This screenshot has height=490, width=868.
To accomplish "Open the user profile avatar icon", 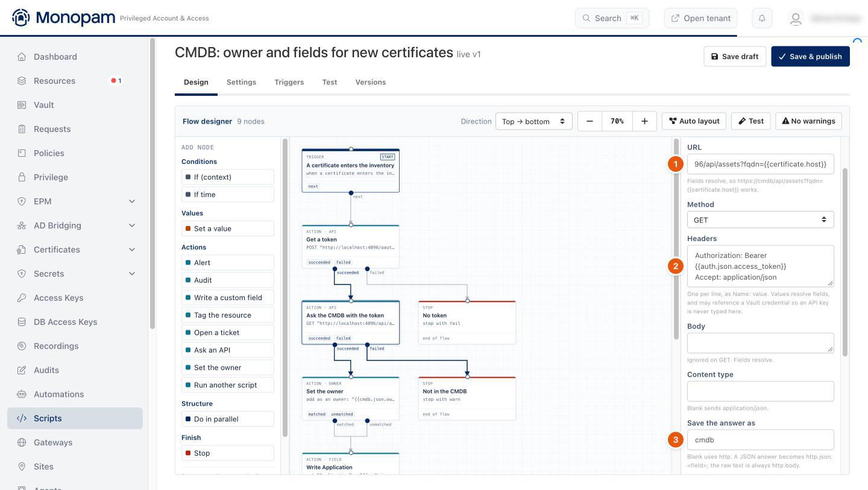I will click(x=796, y=19).
